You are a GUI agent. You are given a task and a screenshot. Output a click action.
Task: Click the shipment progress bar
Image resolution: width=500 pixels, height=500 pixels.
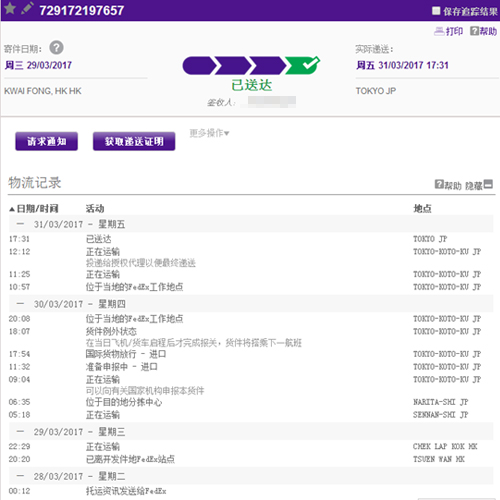[x=251, y=65]
